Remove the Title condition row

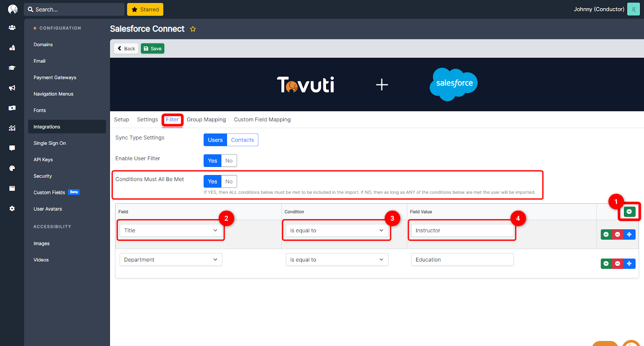[617, 235]
